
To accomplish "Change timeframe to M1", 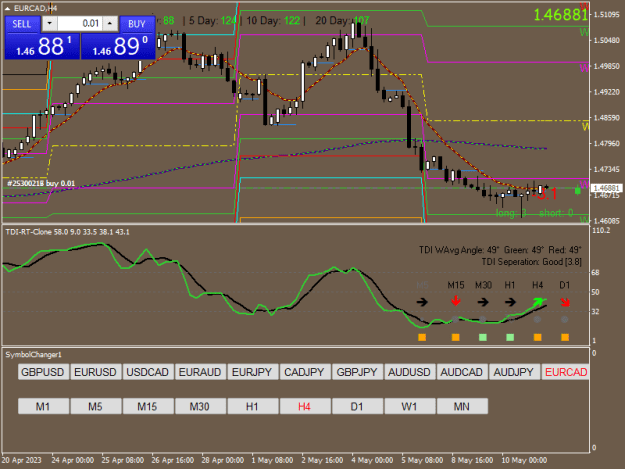I will [x=43, y=406].
